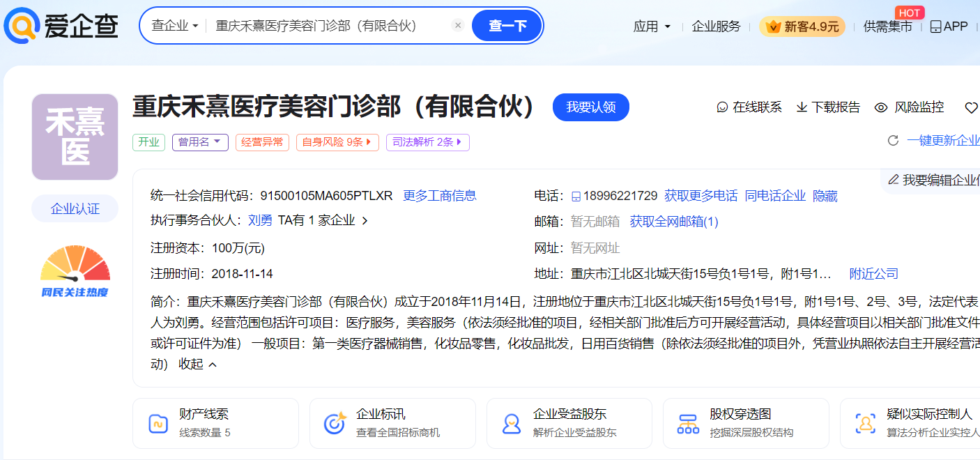Click 获取更多电话 link
This screenshot has width=980, height=460.
click(x=700, y=196)
